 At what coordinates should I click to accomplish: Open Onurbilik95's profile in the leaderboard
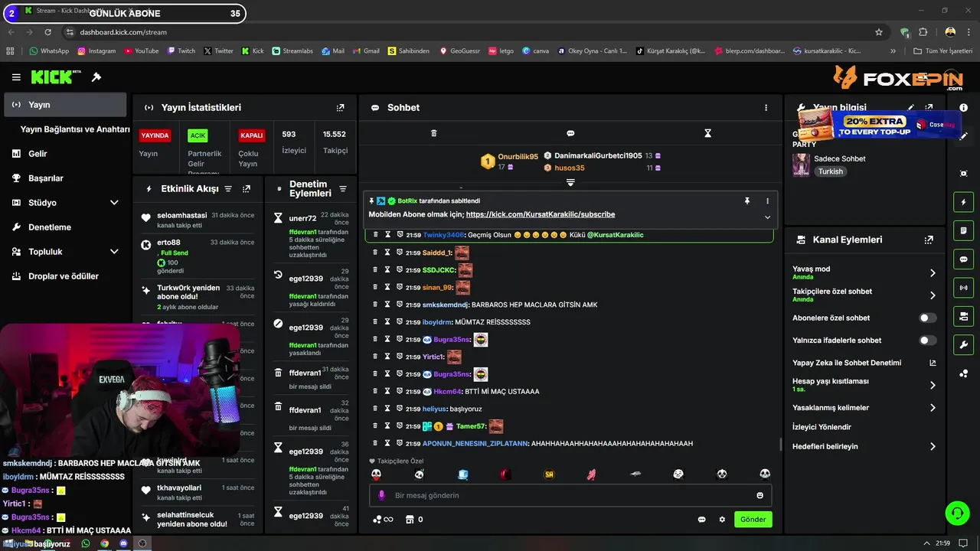coord(518,157)
